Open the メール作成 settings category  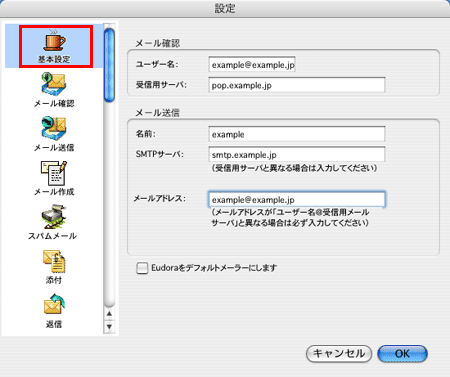coord(54,178)
